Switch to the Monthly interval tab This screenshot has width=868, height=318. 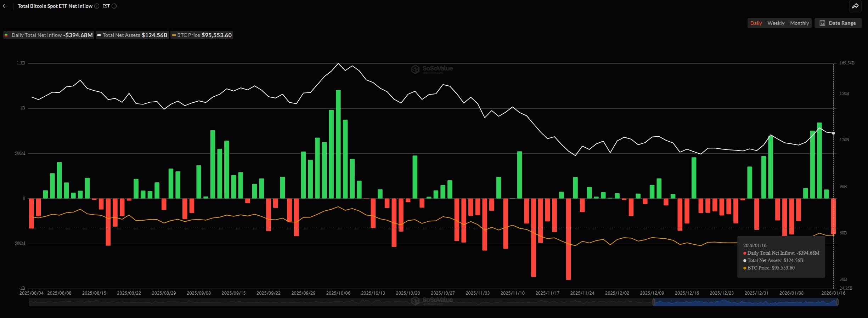coord(799,23)
